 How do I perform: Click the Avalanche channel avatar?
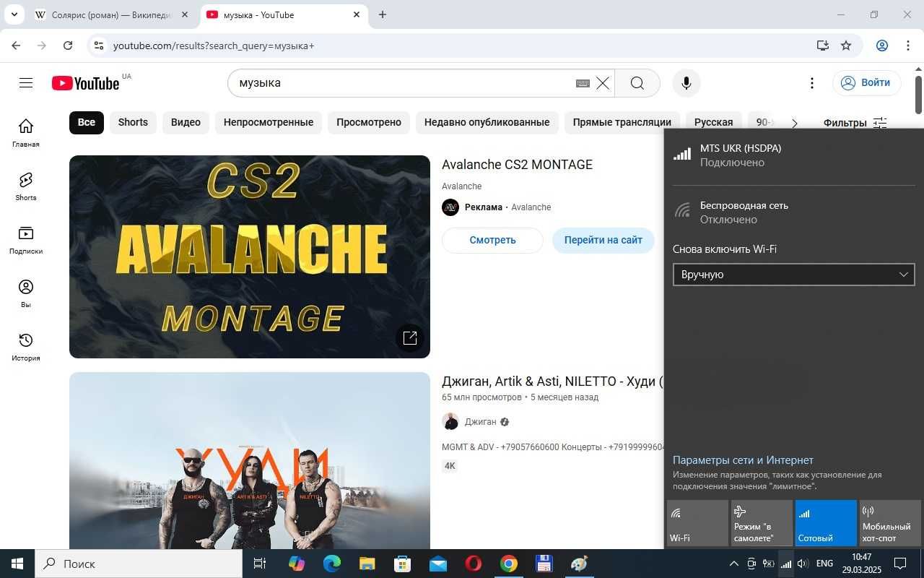click(450, 207)
